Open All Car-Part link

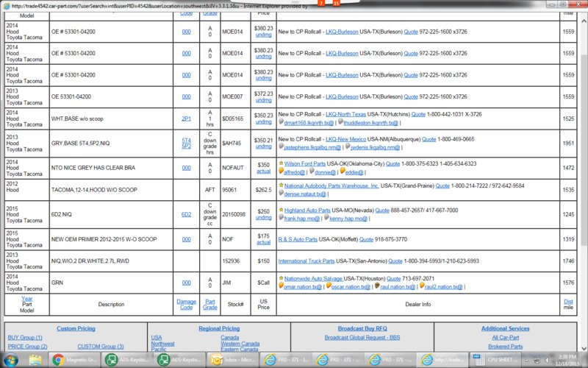click(x=506, y=338)
